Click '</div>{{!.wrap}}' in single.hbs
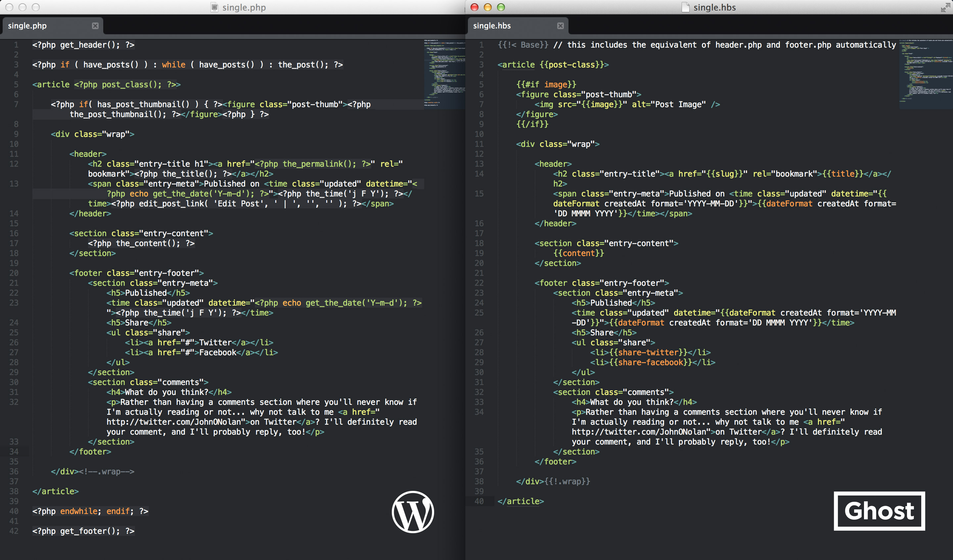The width and height of the screenshot is (953, 560). (553, 481)
